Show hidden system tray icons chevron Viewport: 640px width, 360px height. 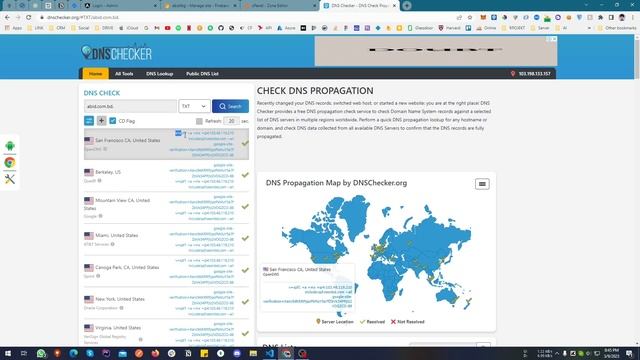click(x=557, y=353)
